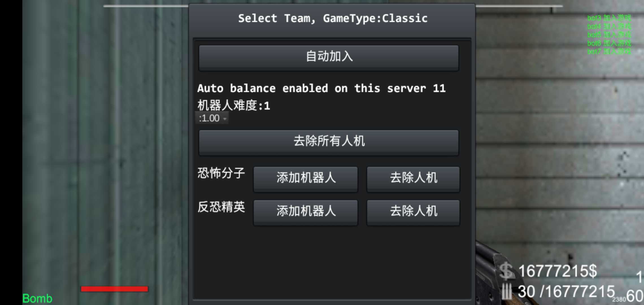
Task: Click the 恐怖分子 team label
Action: point(221,173)
